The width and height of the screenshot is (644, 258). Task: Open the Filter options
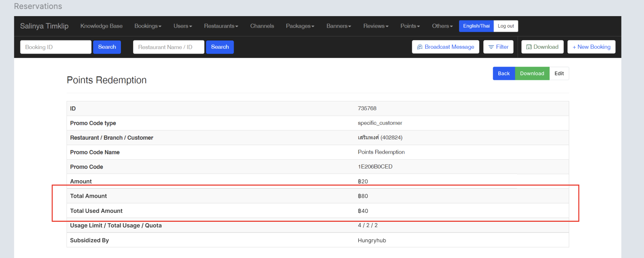(498, 47)
